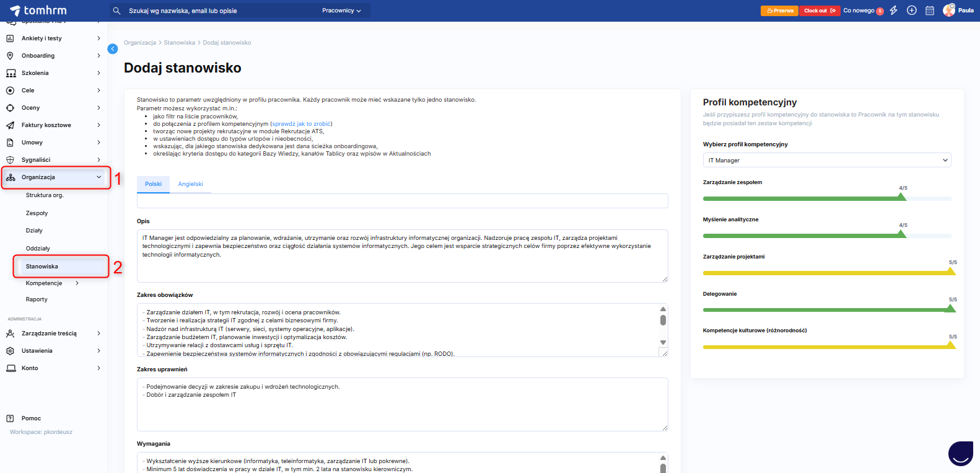Screen dimensions: 980x473
Task: Click the plus circle add icon
Action: [x=911, y=11]
